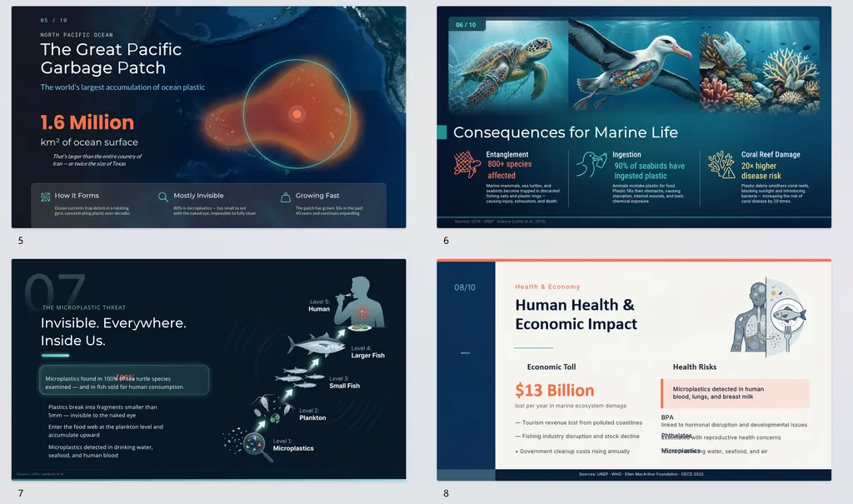Click the italic note comparing Iran and Texas

point(97,160)
